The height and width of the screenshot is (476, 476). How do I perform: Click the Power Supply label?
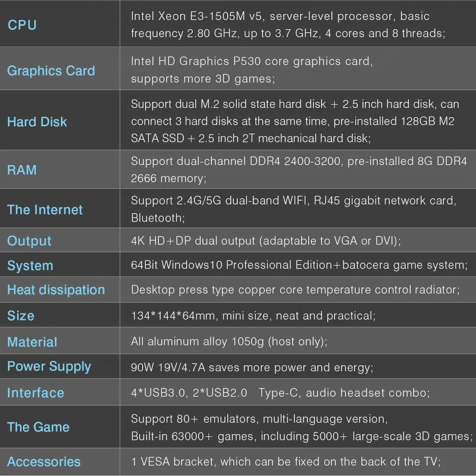point(49,367)
